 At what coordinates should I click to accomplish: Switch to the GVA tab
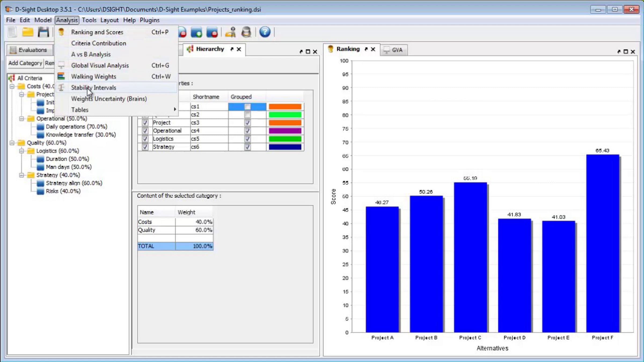394,50
